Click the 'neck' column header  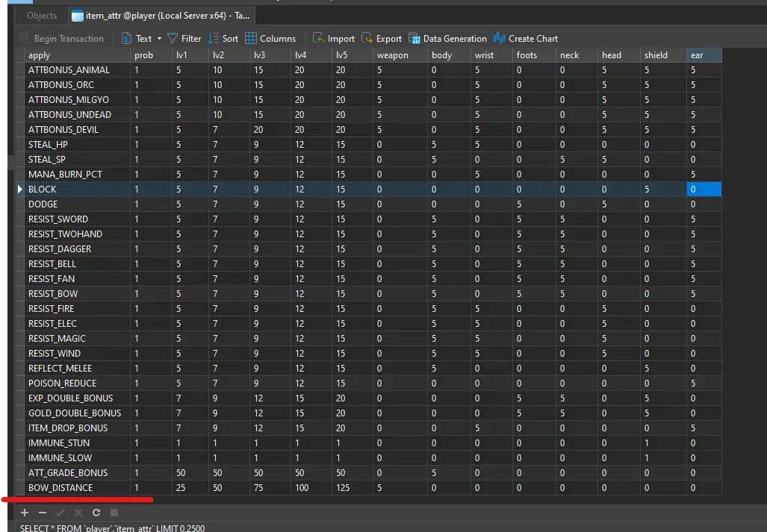coord(577,55)
